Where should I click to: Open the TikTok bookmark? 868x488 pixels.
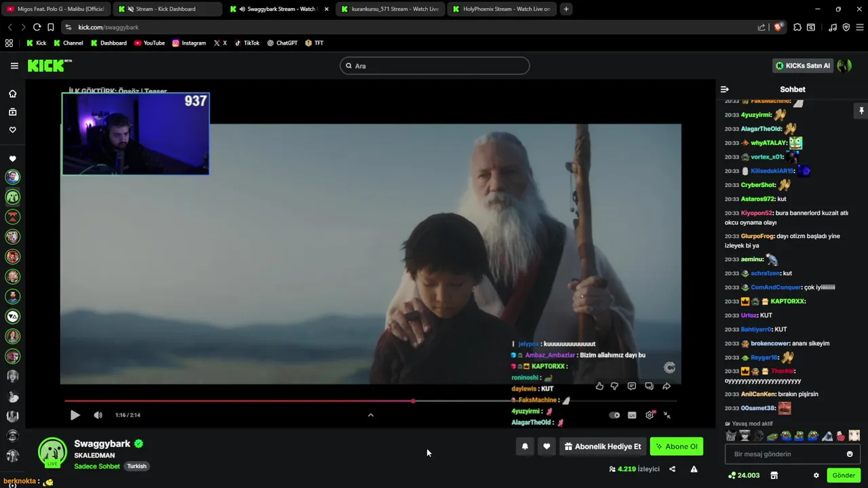point(247,43)
